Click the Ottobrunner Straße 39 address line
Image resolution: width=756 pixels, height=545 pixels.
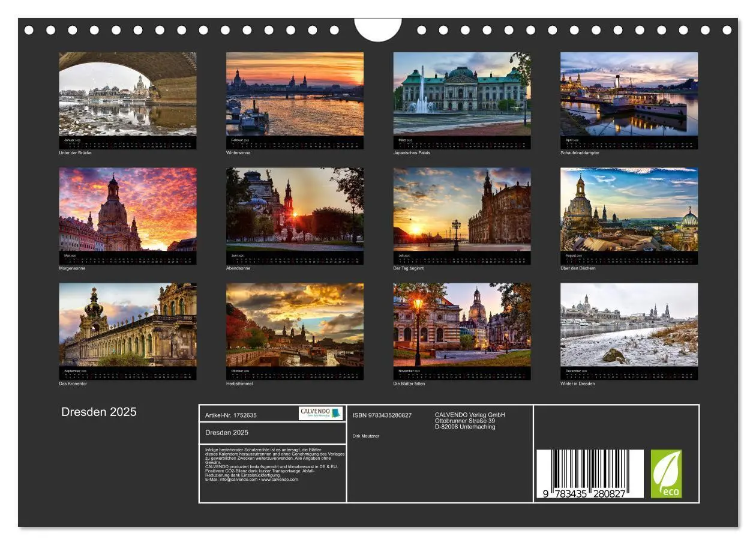pos(465,421)
